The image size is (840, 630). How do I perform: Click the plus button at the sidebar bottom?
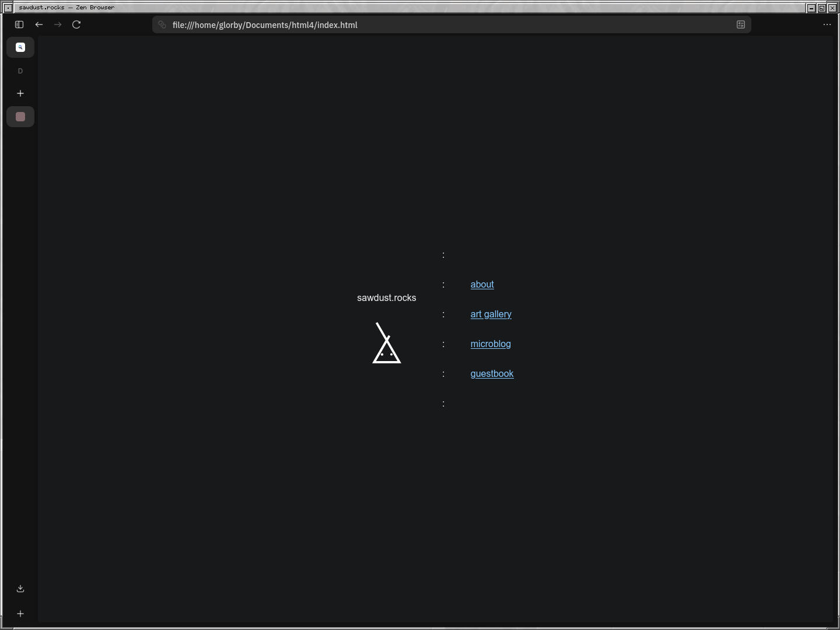(20, 614)
